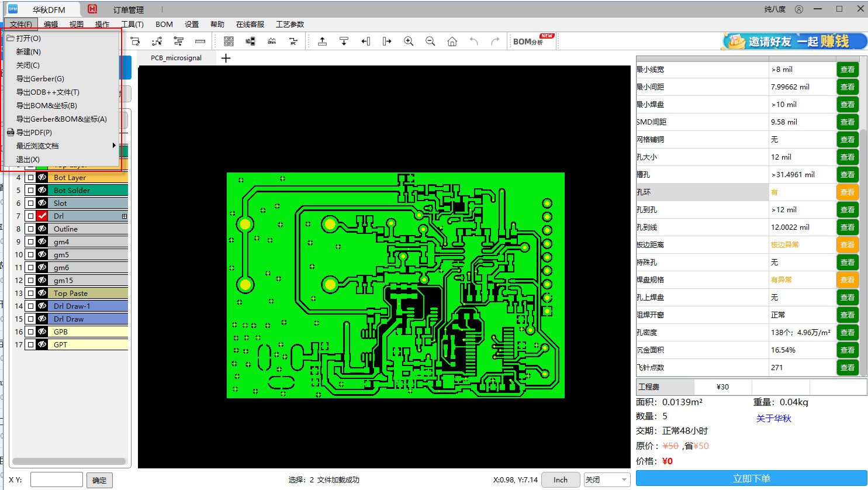
Task: Click 查看 button for 最小线宽 row
Action: tap(848, 69)
